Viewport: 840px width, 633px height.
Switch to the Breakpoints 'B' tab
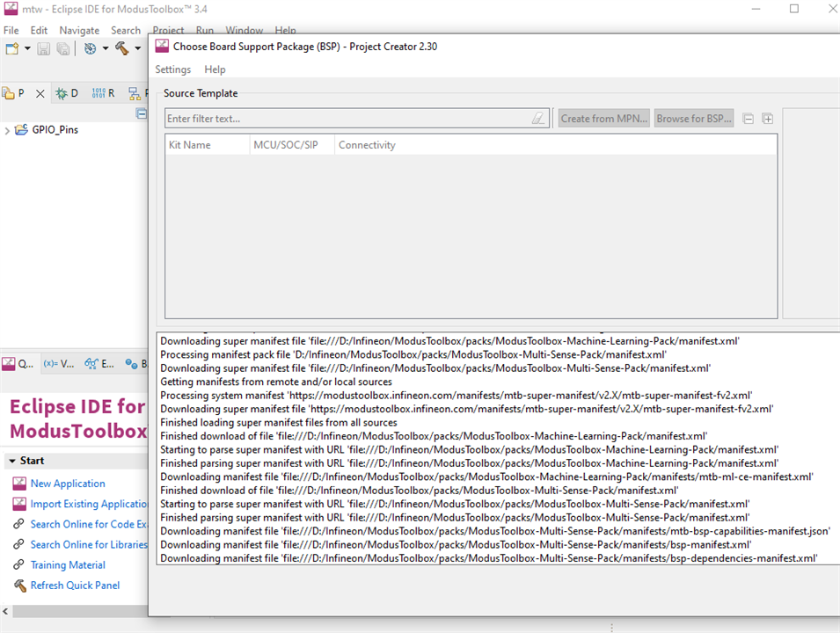point(136,364)
